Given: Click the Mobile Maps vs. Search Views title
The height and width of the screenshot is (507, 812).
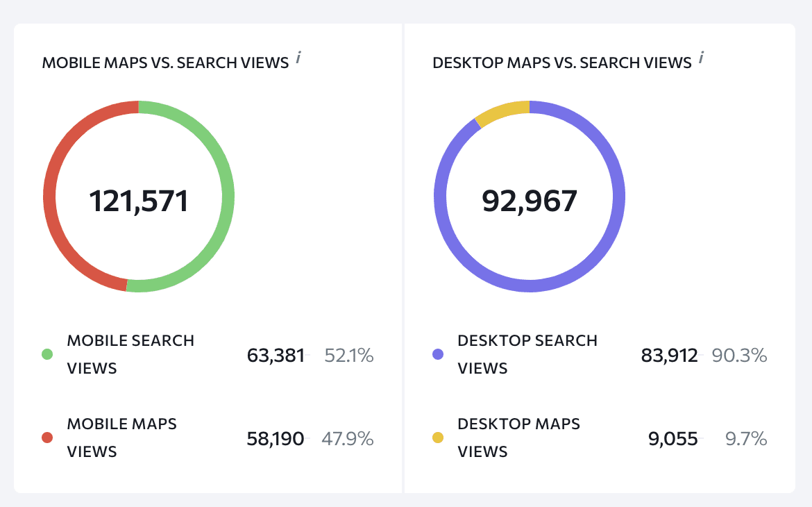Looking at the screenshot, I should 165,63.
